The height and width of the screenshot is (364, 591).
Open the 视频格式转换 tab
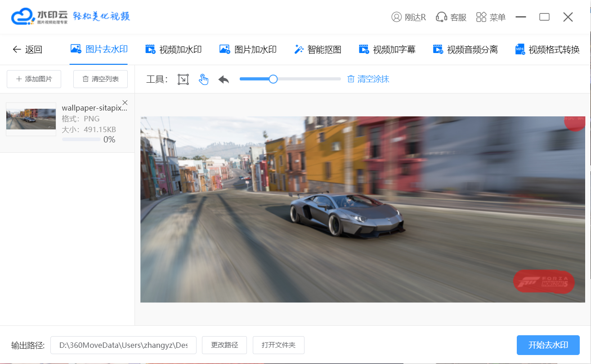(547, 49)
